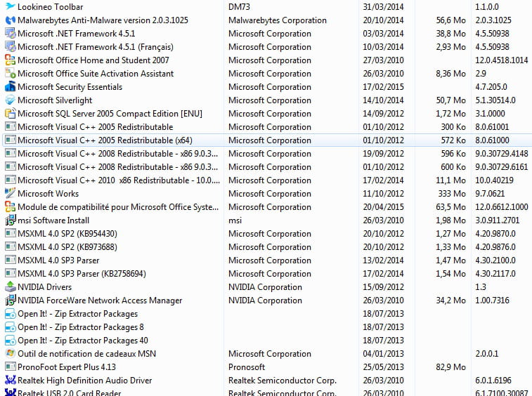The height and width of the screenshot is (396, 532).
Task: Click the Microsoft Office Home and Student 2007 icon
Action: 10,60
